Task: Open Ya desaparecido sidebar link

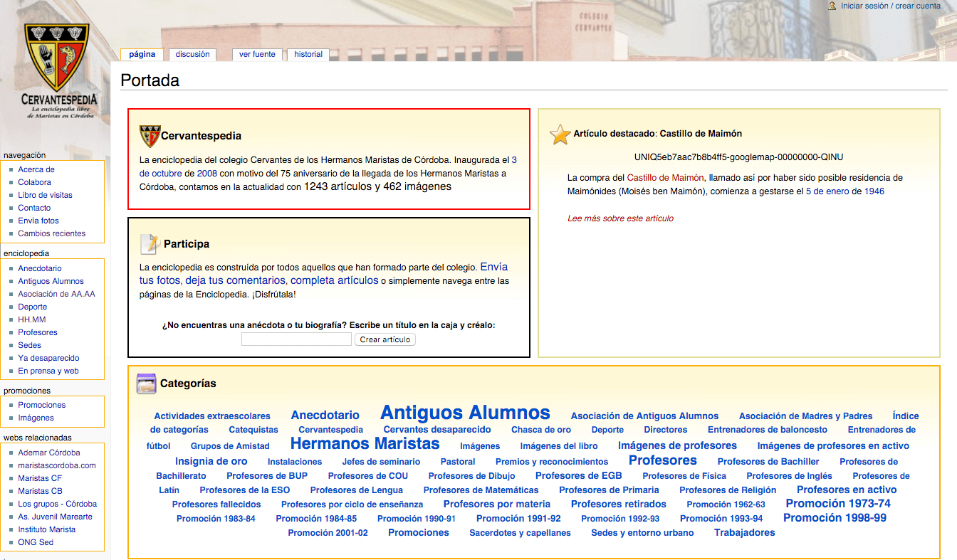Action: (x=48, y=358)
